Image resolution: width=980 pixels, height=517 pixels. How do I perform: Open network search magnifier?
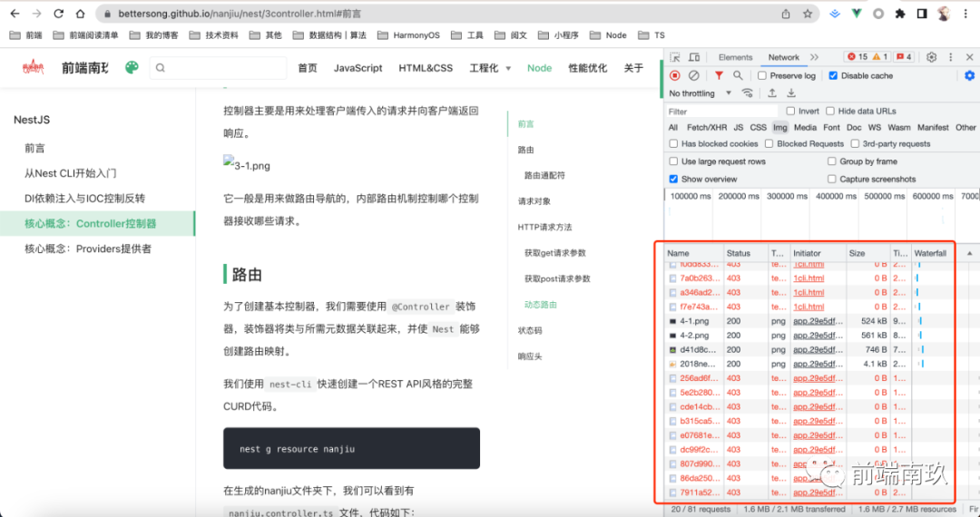[738, 75]
